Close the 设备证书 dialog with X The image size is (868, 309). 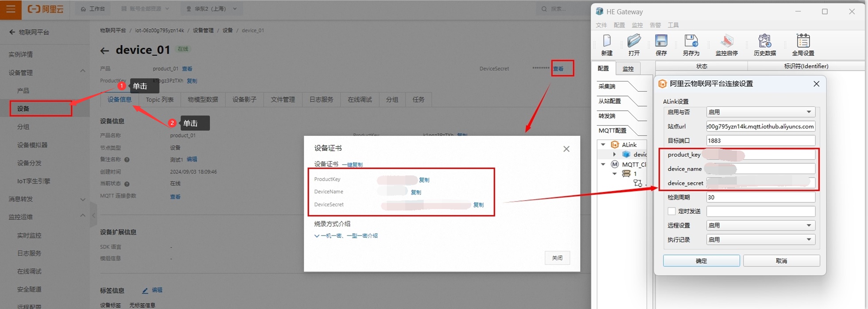566,149
